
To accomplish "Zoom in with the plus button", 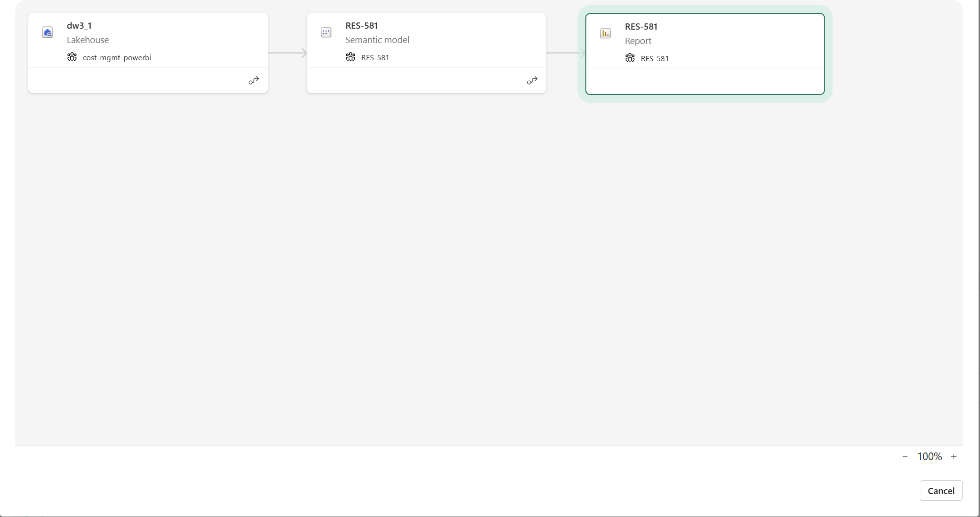I will tap(954, 457).
